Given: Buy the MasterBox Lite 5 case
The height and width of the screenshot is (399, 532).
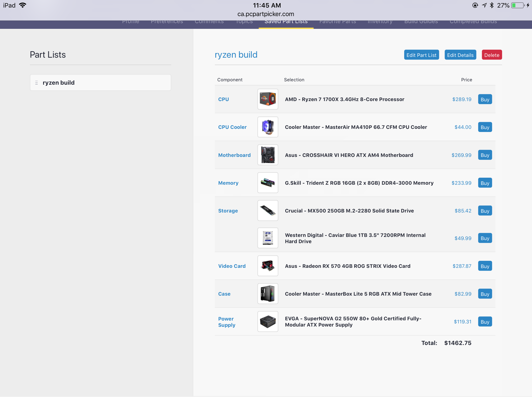Looking at the screenshot, I should pyautogui.click(x=485, y=294).
